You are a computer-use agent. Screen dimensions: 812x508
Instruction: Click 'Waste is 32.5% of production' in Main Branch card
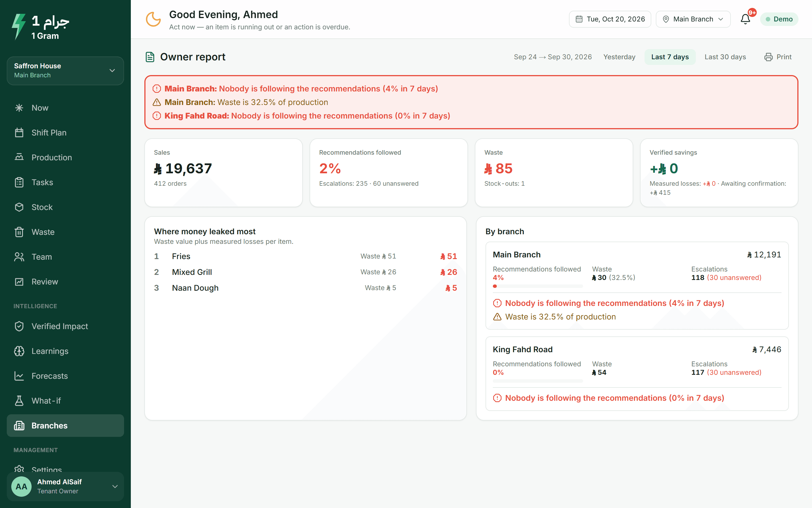(560, 317)
